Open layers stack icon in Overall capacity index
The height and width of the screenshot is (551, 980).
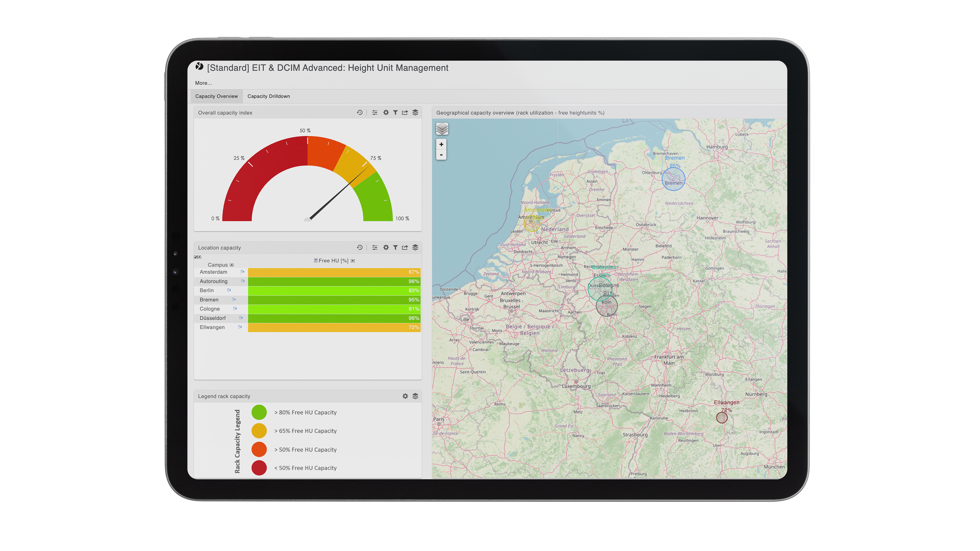pyautogui.click(x=415, y=112)
